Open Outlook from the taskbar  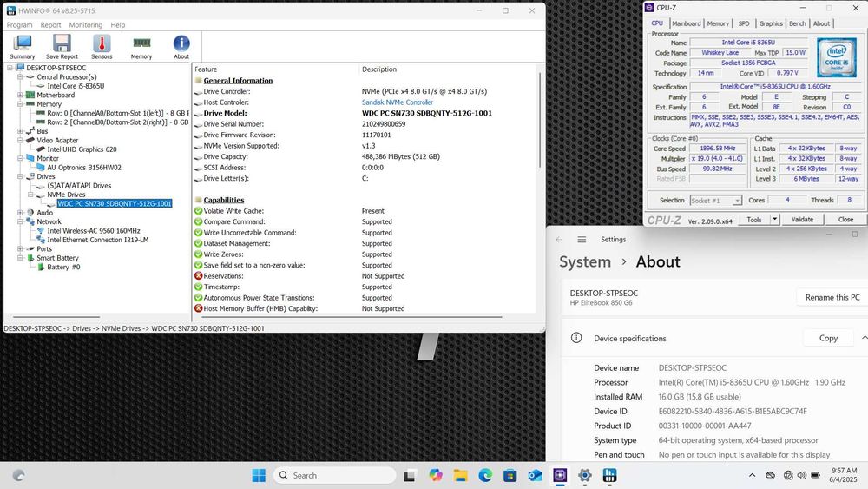535,475
